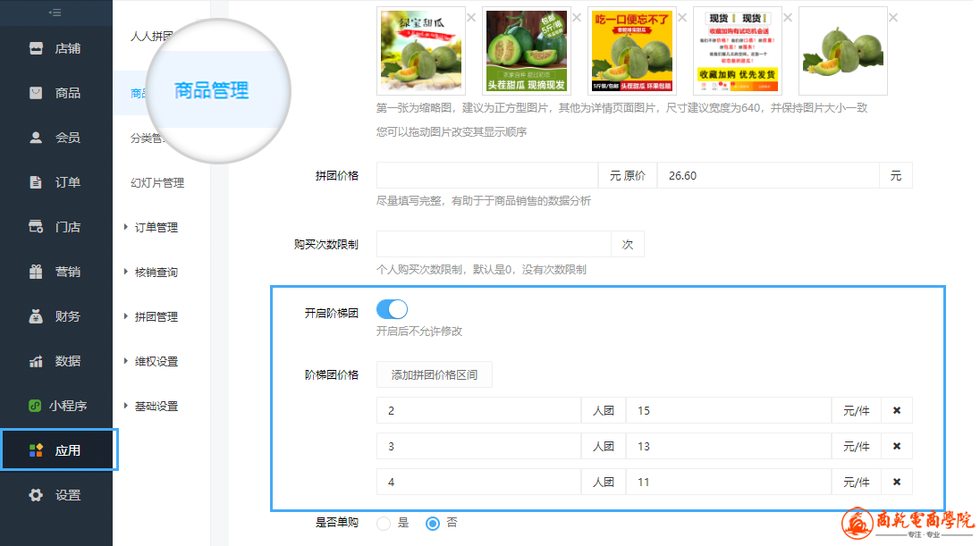980x546 pixels.
Task: Collapse the sidebar using top menu icon
Action: click(55, 12)
